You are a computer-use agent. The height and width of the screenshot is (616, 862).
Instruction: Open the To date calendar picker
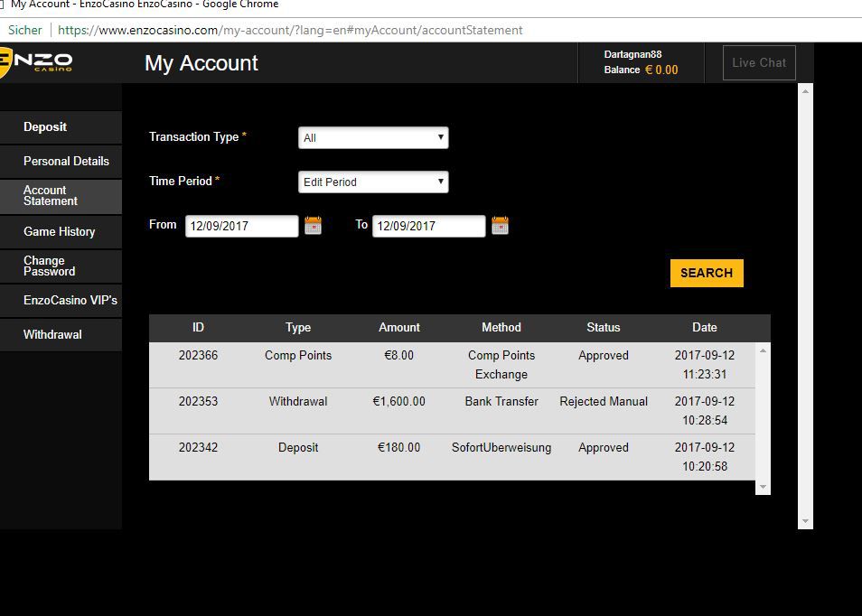pos(500,225)
